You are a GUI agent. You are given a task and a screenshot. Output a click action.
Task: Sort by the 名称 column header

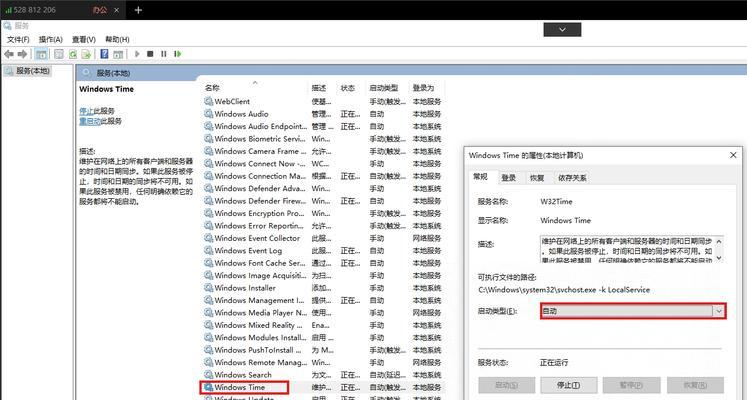pos(255,88)
